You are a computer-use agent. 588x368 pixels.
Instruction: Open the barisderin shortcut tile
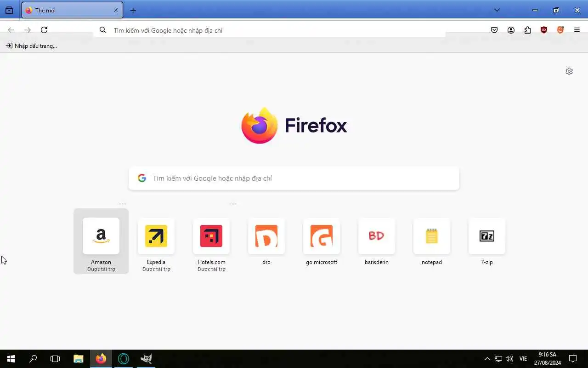pos(377,241)
